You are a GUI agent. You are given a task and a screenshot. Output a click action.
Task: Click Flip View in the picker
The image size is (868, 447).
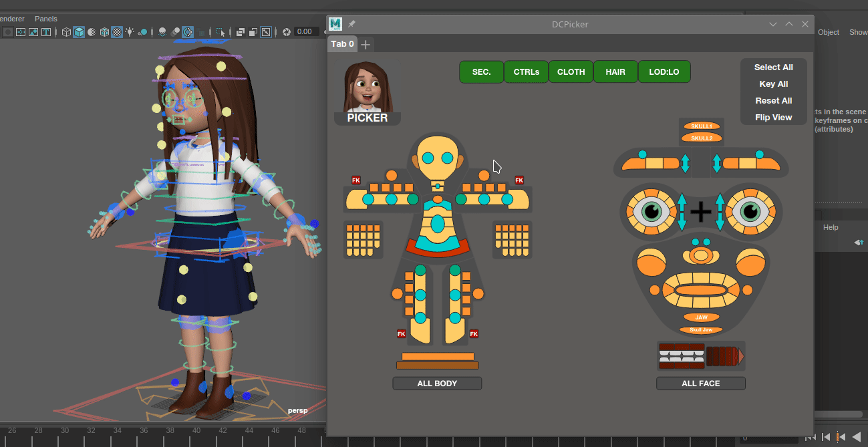tap(773, 118)
